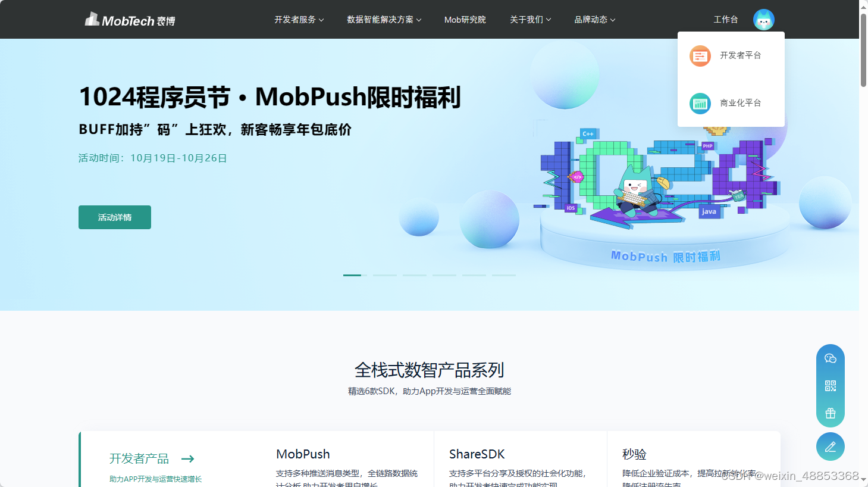Expand the 开发者服务 menu
Image resolution: width=868 pixels, height=487 pixels.
tap(299, 20)
